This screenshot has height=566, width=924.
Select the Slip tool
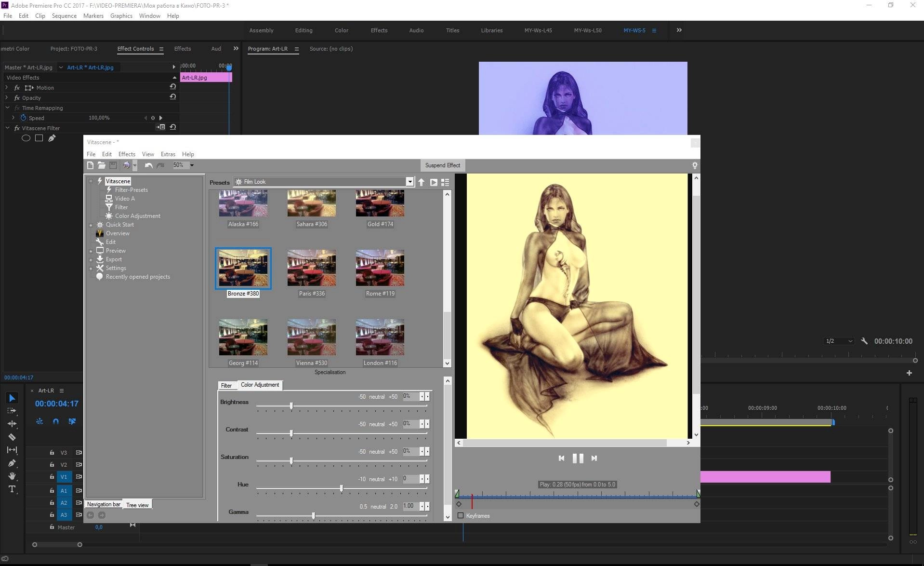pyautogui.click(x=12, y=450)
